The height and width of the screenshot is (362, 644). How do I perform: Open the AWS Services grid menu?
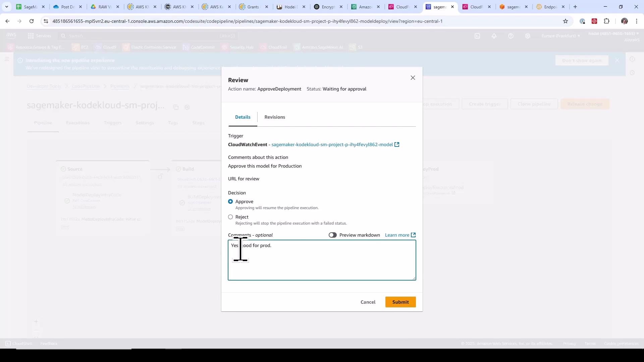pos(39,36)
